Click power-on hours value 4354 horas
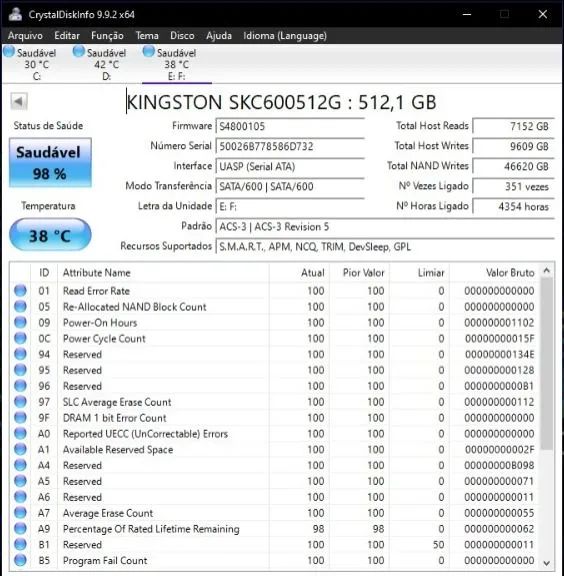Image resolution: width=564 pixels, height=576 pixels. [x=513, y=206]
